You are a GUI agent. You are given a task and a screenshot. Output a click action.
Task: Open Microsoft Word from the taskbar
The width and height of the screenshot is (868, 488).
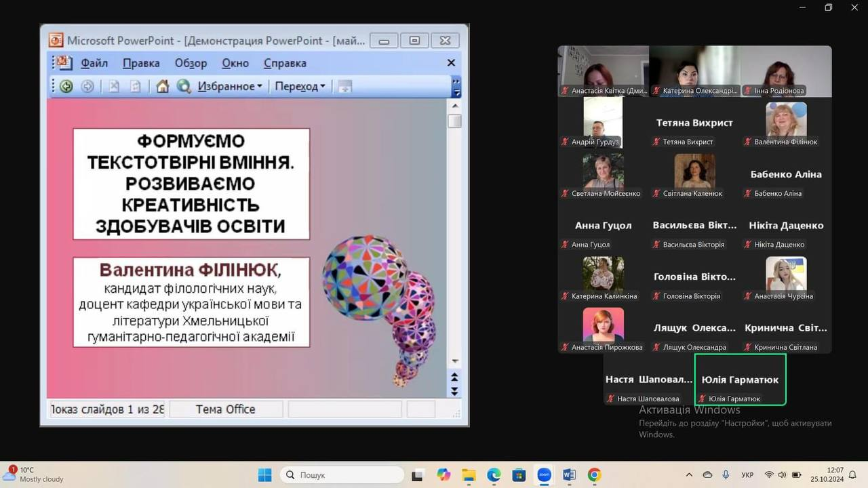(569, 474)
